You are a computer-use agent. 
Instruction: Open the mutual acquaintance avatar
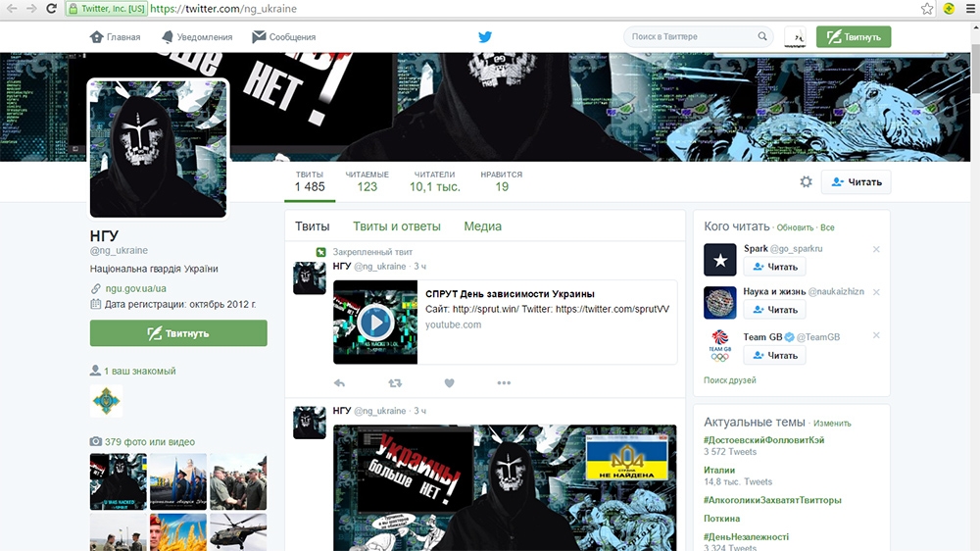click(106, 400)
